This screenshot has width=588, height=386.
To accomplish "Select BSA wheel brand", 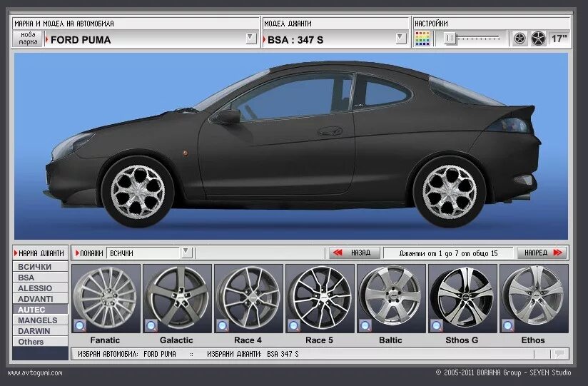I will pyautogui.click(x=40, y=278).
